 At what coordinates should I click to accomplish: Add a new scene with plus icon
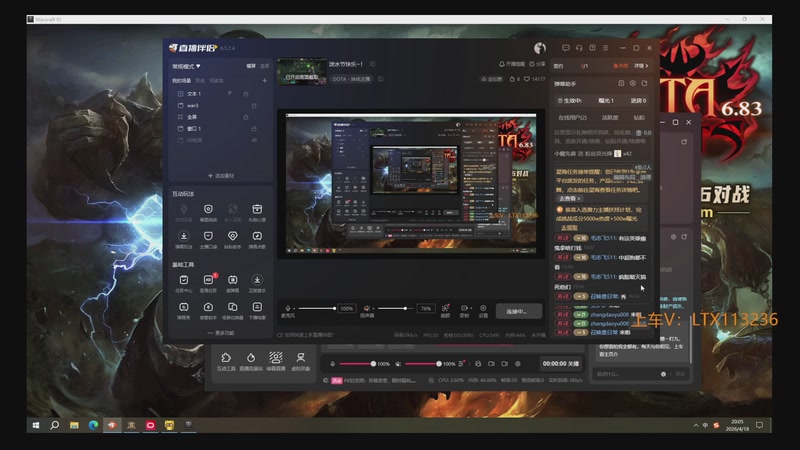[x=264, y=81]
